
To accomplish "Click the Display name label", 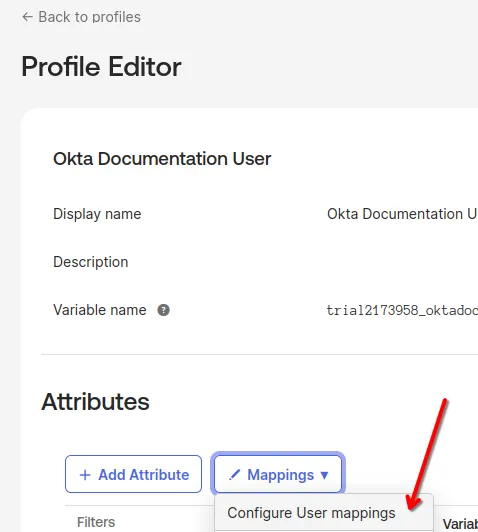I will (x=97, y=214).
